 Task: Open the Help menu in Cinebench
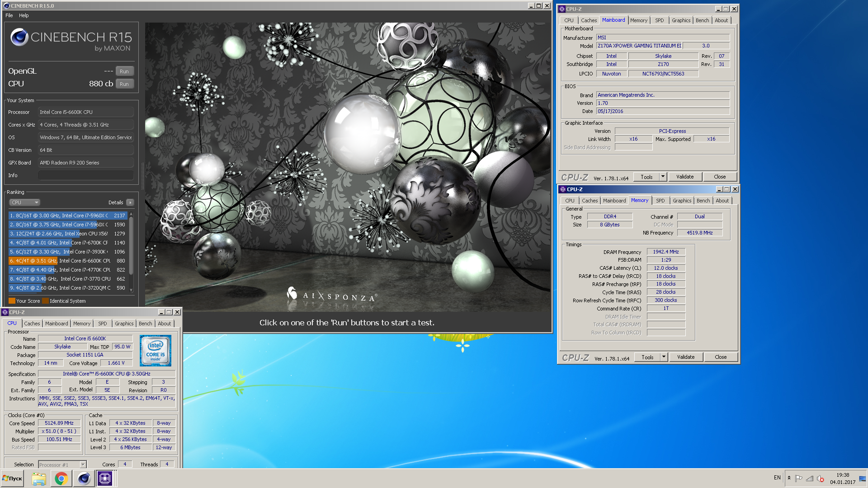24,15
